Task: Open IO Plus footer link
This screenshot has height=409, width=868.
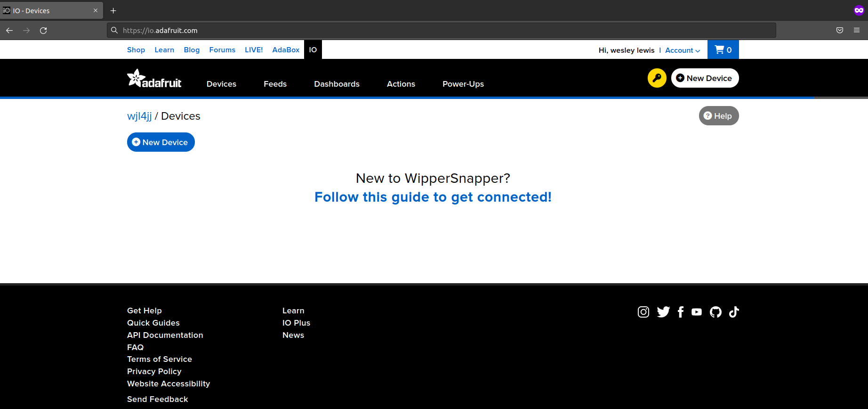Action: (x=297, y=323)
